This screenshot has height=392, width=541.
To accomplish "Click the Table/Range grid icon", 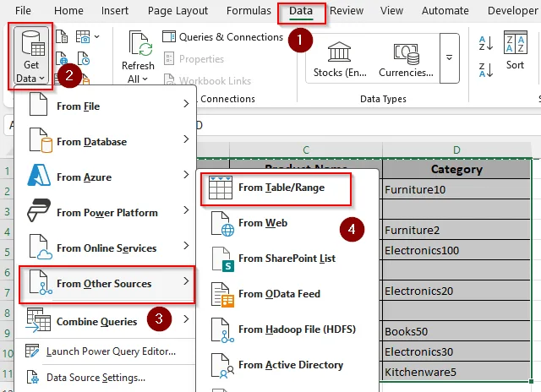I will [220, 188].
